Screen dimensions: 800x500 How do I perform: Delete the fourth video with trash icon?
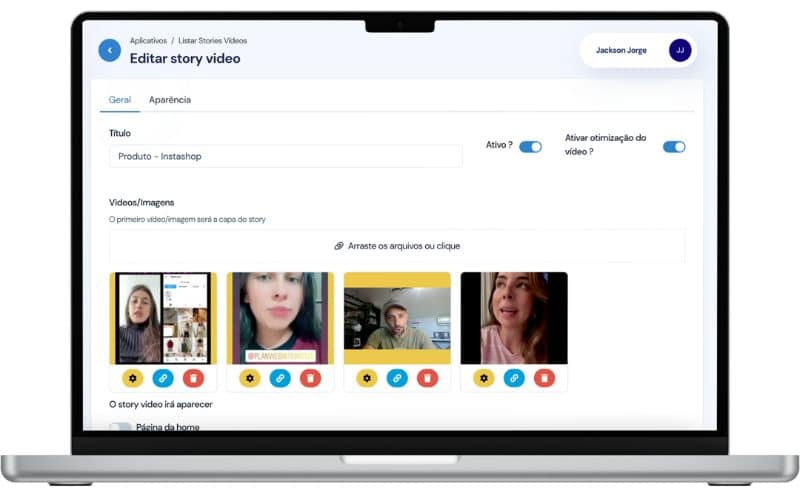coord(544,378)
